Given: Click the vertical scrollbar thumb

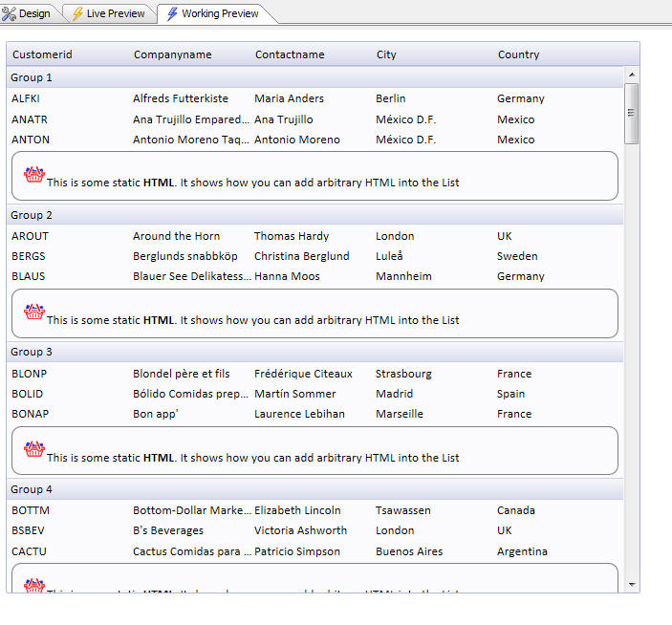Looking at the screenshot, I should point(631,114).
